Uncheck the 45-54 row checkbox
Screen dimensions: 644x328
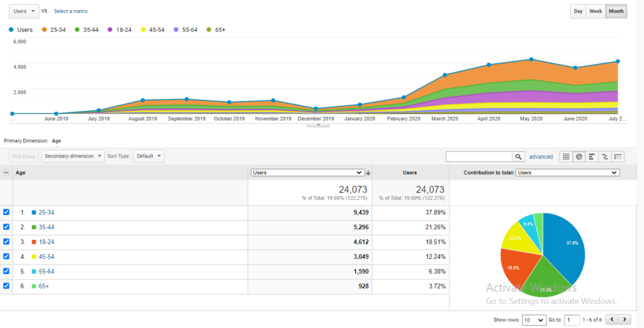pos(6,256)
